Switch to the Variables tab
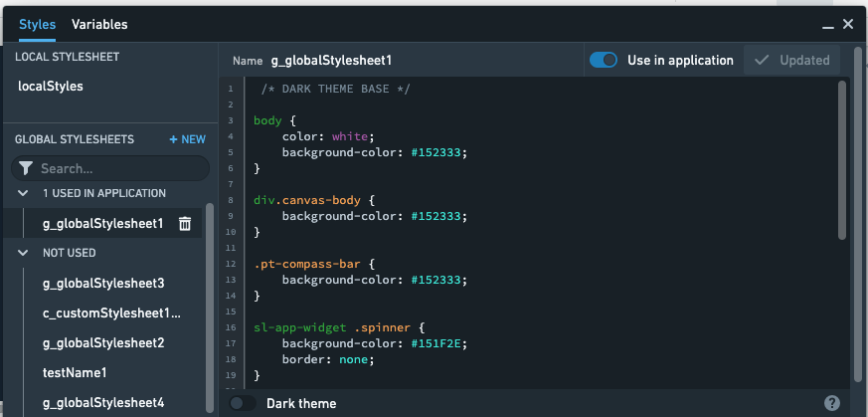 (x=99, y=24)
